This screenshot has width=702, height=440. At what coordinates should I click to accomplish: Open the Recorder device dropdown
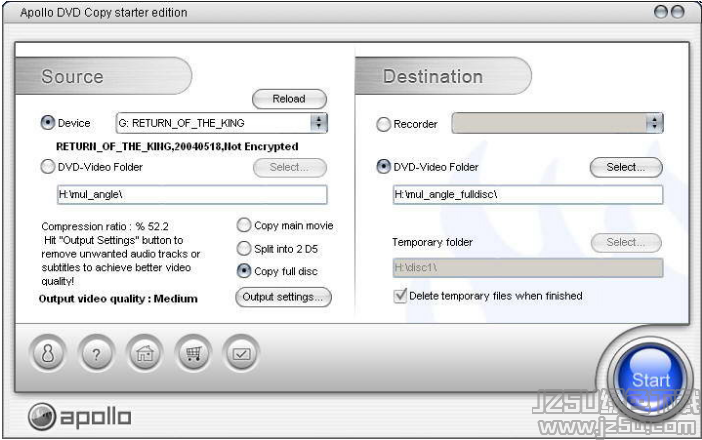tap(557, 123)
